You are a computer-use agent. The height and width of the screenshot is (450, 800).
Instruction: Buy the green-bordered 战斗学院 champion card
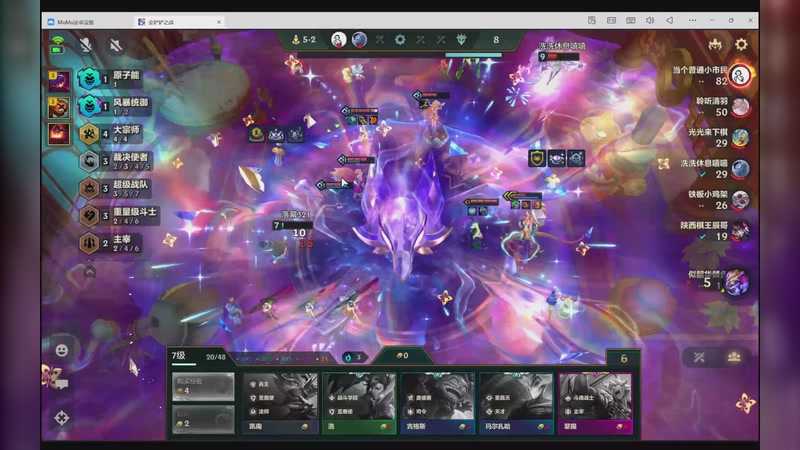tap(359, 403)
